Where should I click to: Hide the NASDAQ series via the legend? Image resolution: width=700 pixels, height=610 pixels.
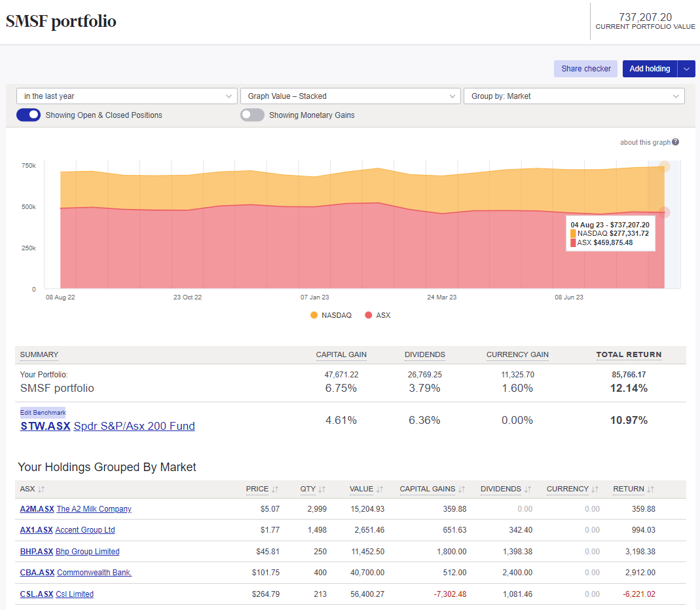click(x=331, y=315)
